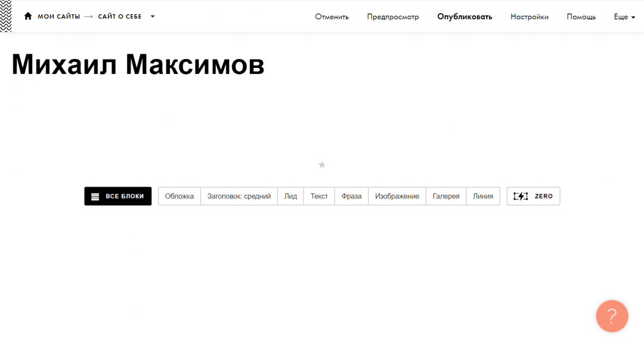Open Предпросмотр page preview

coord(393,17)
